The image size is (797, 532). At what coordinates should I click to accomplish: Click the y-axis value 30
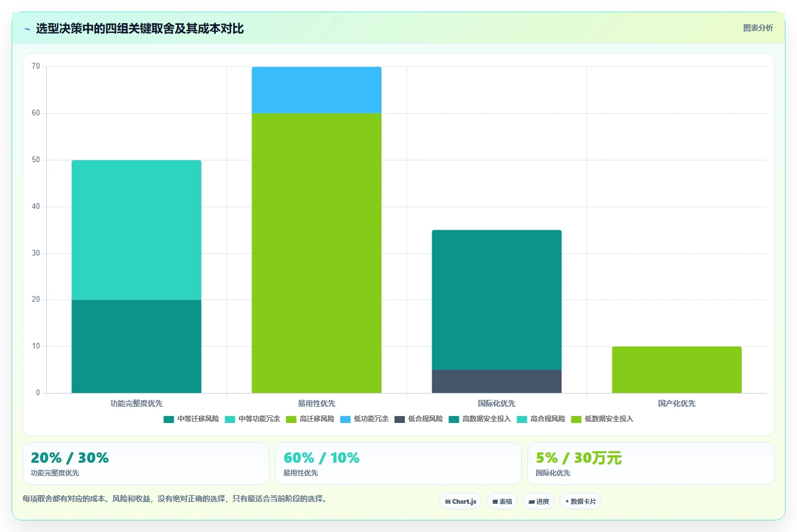(x=36, y=253)
